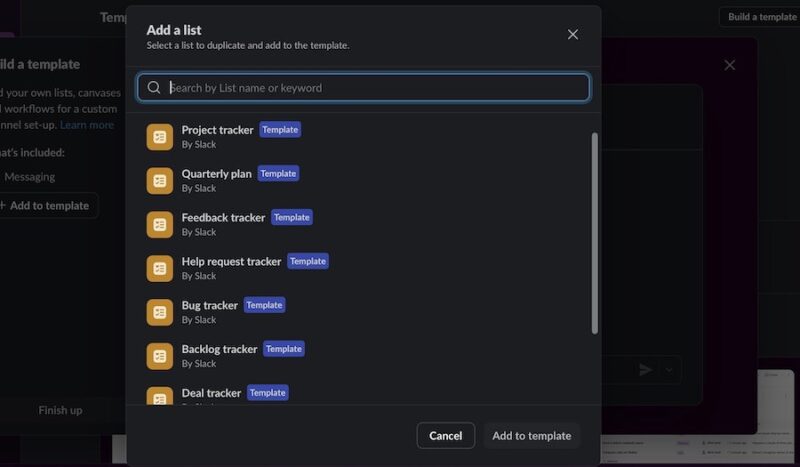Click Build a template button at top right
800x467 pixels.
[761, 17]
